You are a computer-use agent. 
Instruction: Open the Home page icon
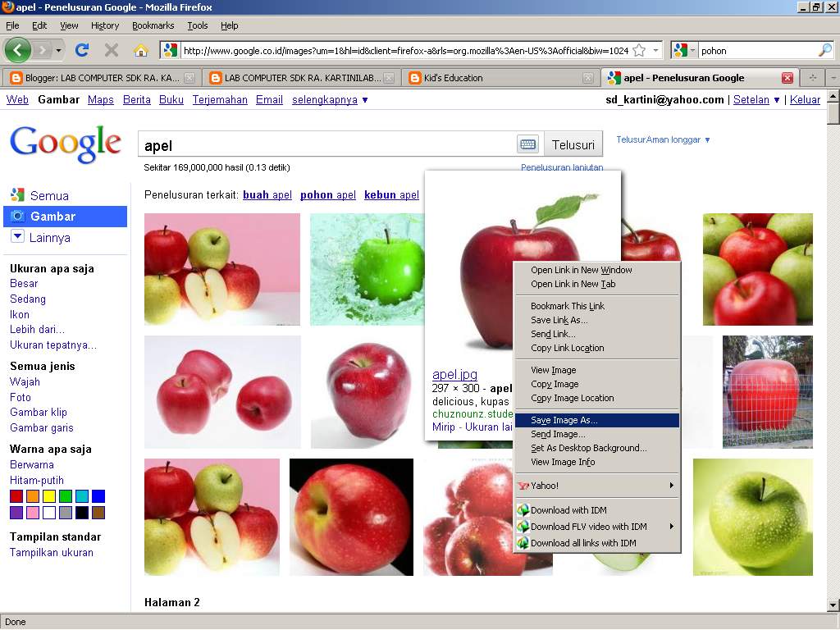(141, 51)
